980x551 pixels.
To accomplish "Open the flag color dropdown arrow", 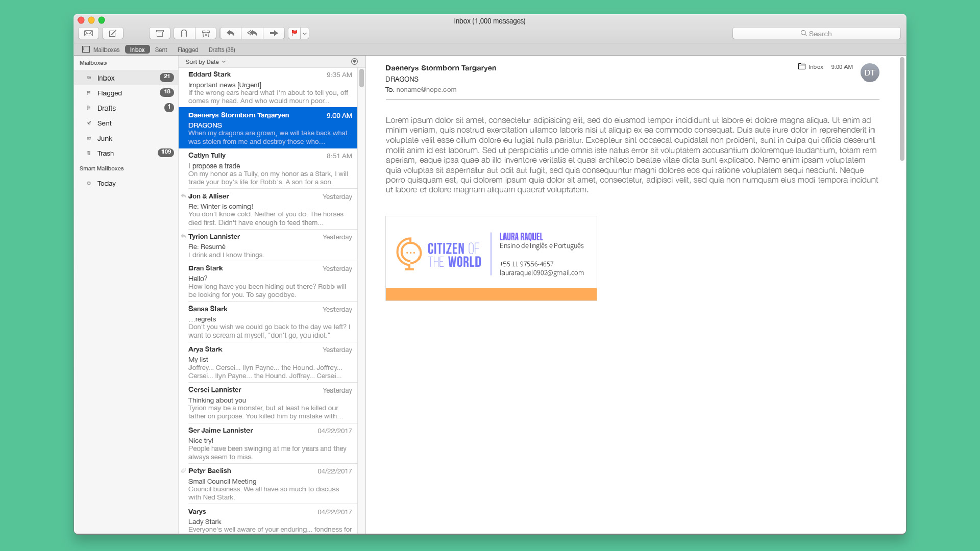I will coord(305,33).
